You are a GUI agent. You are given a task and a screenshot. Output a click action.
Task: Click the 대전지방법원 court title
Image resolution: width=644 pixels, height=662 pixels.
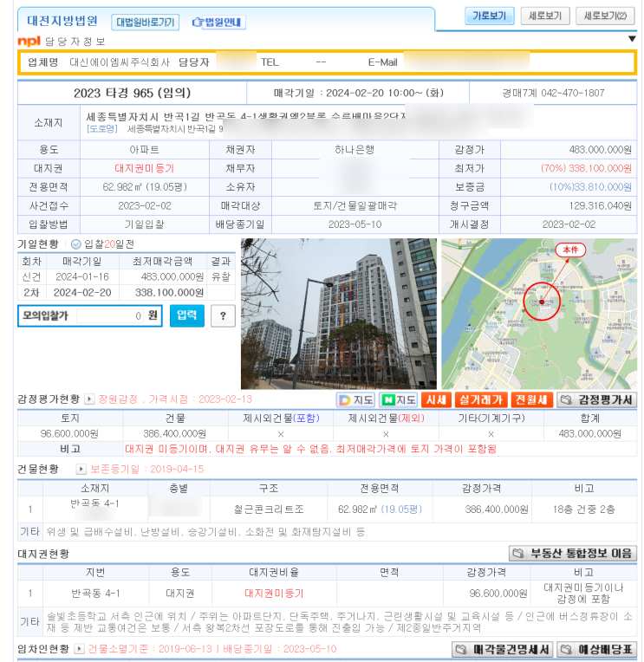pos(62,21)
